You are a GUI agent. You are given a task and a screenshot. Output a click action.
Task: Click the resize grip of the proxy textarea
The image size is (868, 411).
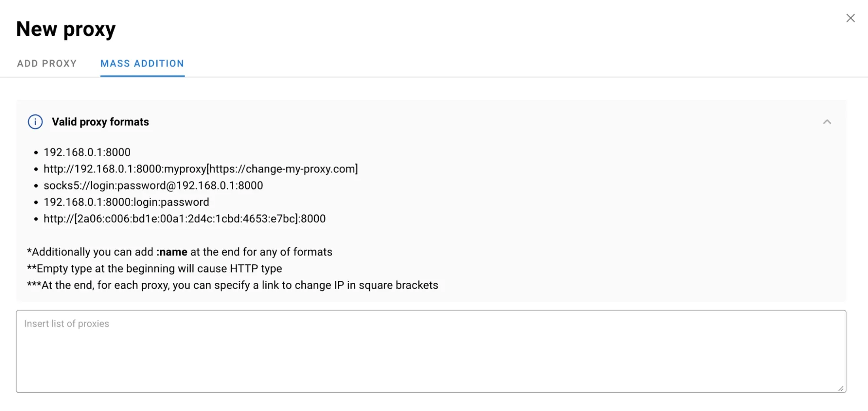point(840,388)
